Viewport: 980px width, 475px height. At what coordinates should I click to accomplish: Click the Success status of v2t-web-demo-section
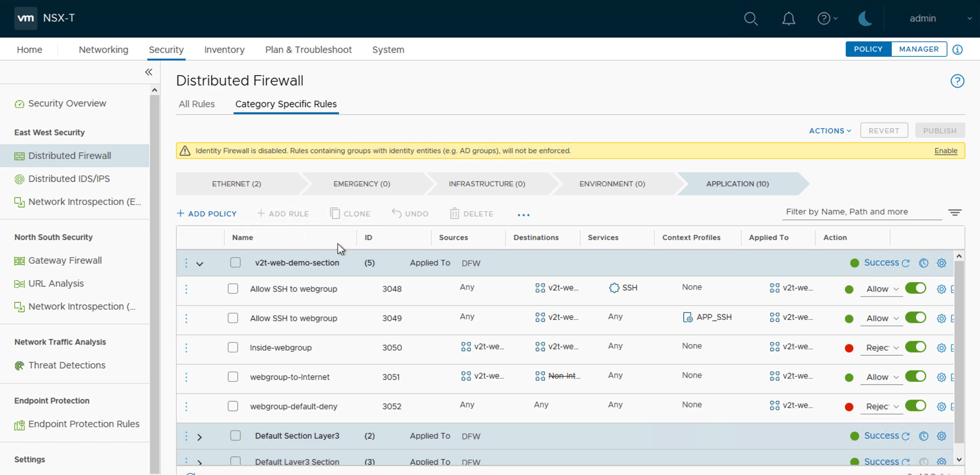coord(881,263)
